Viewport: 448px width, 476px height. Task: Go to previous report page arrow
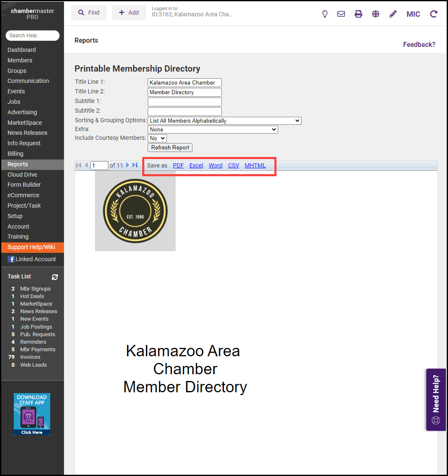87,165
